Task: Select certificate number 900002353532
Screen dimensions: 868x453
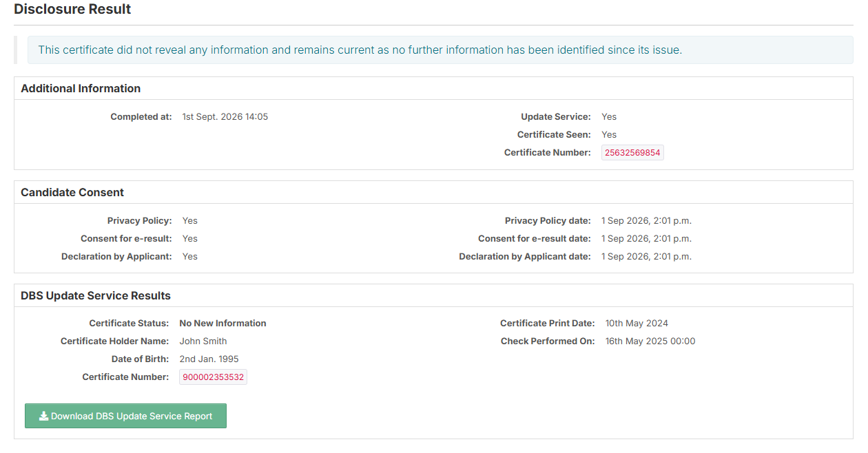Action: click(x=213, y=377)
